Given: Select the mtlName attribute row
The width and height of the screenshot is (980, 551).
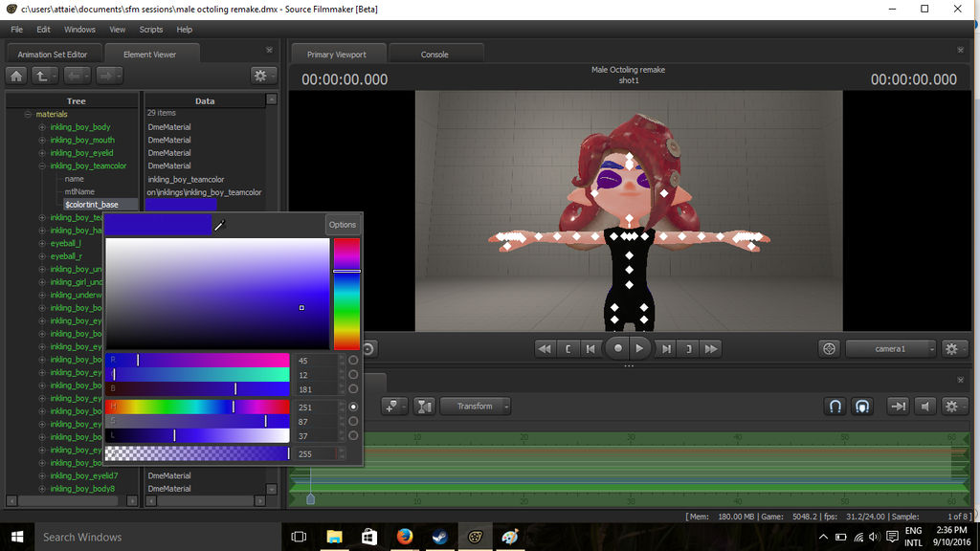Looking at the screenshot, I should pyautogui.click(x=79, y=191).
